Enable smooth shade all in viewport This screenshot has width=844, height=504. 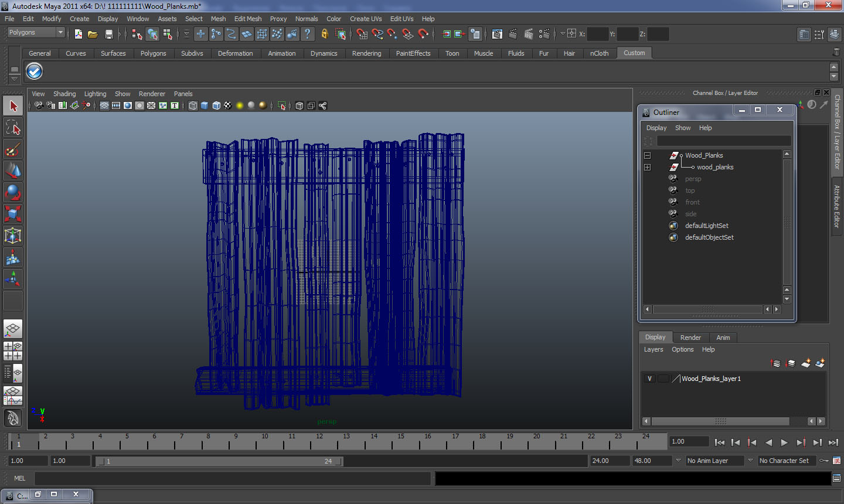tap(205, 105)
